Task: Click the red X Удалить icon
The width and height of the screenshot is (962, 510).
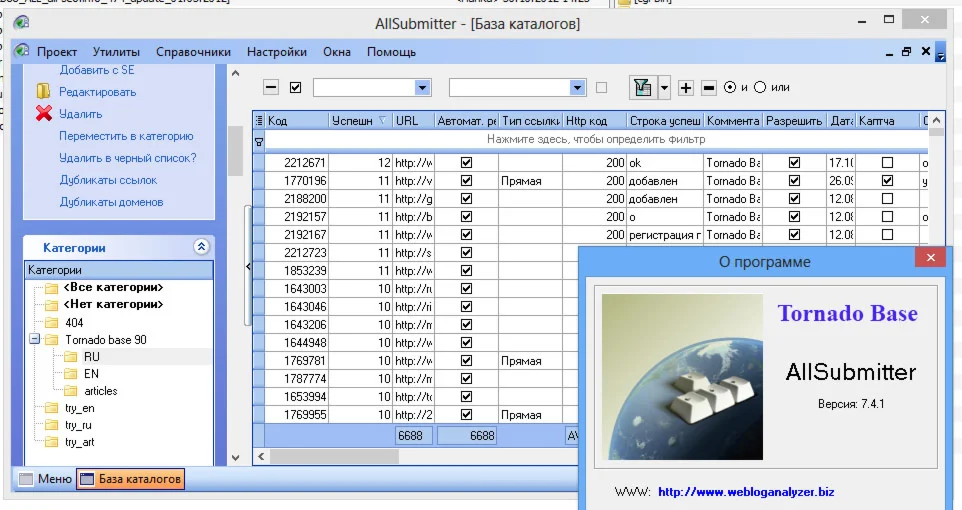Action: [x=43, y=114]
